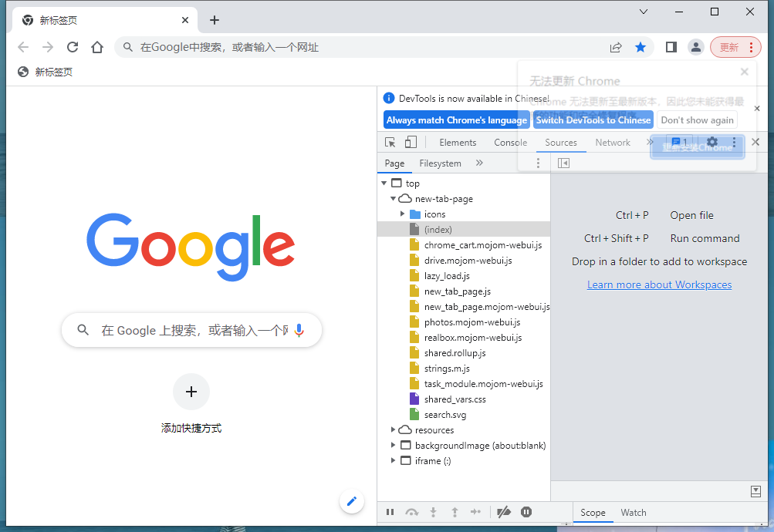Click Switch DevTools to Chinese
774x532 pixels.
coord(593,120)
